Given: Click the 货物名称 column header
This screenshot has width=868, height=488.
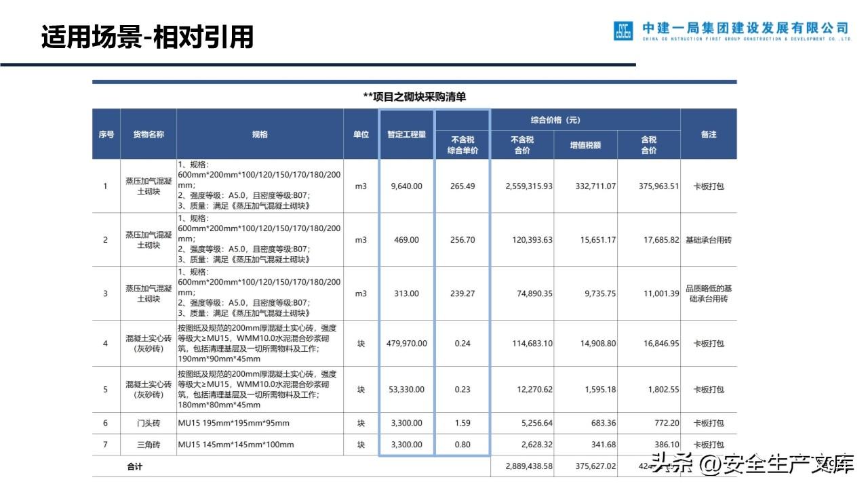Looking at the screenshot, I should (149, 134).
